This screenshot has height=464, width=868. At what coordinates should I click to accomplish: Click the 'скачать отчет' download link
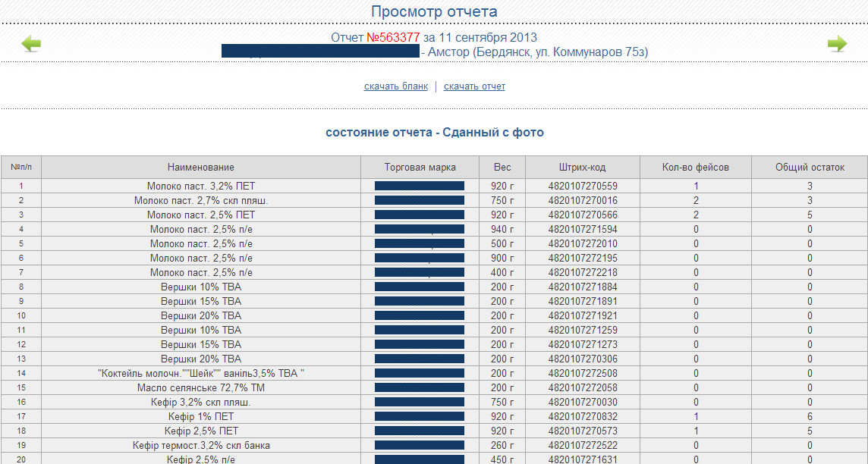coord(474,86)
